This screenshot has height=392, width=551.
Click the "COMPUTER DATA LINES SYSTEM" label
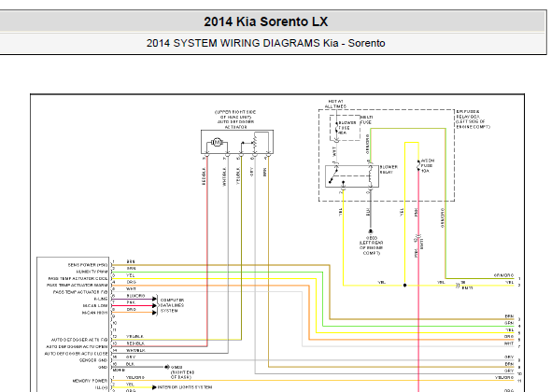pyautogui.click(x=172, y=305)
